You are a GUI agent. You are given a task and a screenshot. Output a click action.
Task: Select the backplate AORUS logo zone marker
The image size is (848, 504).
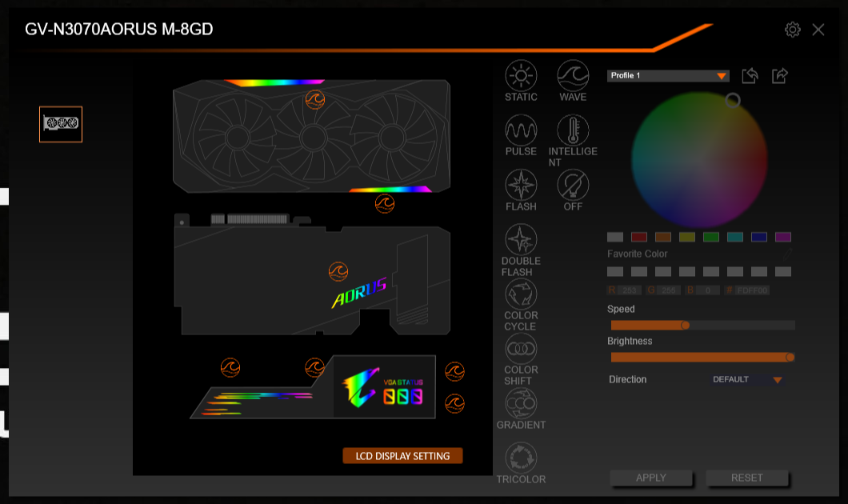[338, 271]
